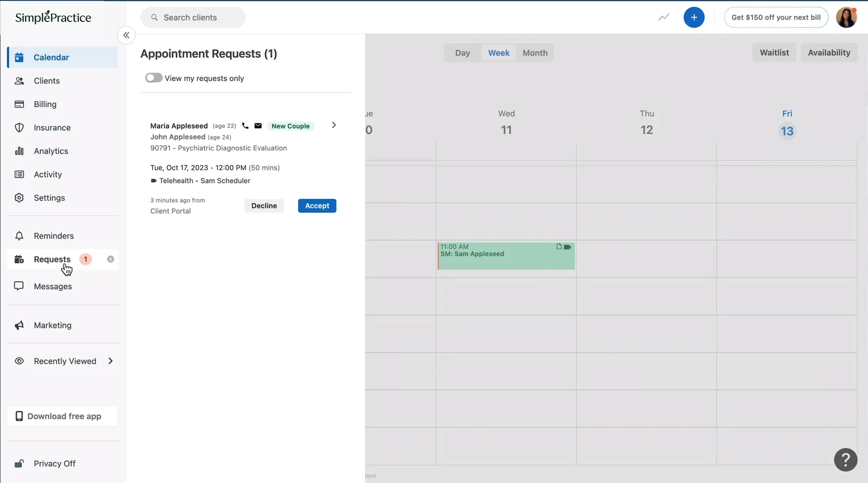The image size is (868, 483).
Task: Accept the appointment request
Action: click(x=317, y=206)
